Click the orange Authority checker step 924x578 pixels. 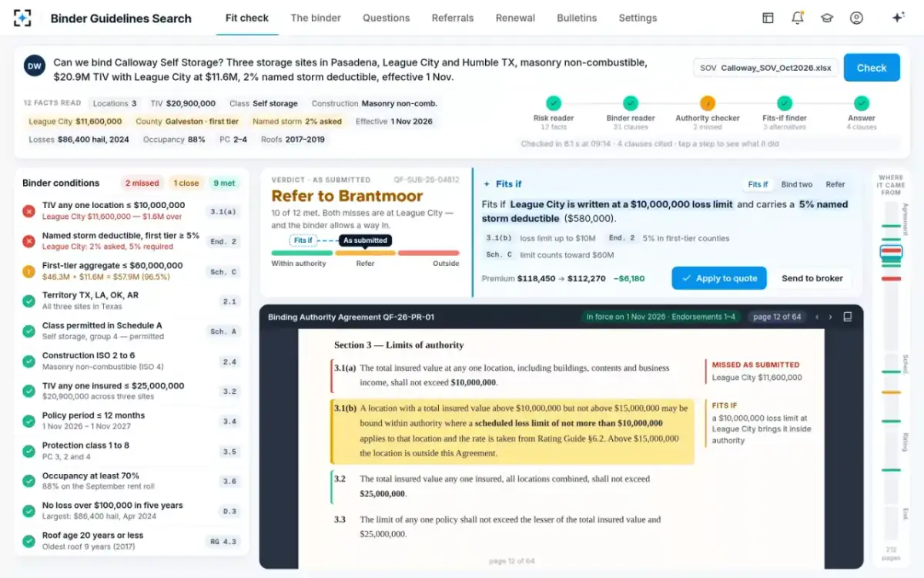tap(707, 102)
